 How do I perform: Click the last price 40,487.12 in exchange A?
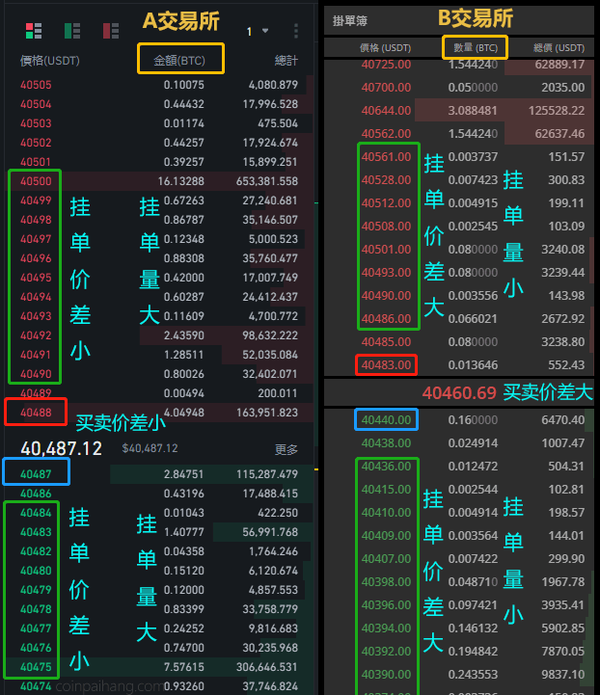click(x=61, y=449)
